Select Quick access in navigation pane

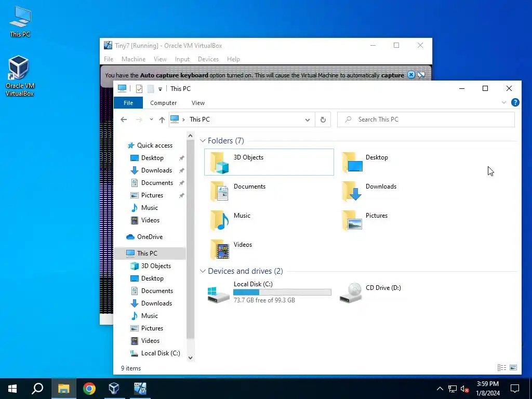coord(150,145)
